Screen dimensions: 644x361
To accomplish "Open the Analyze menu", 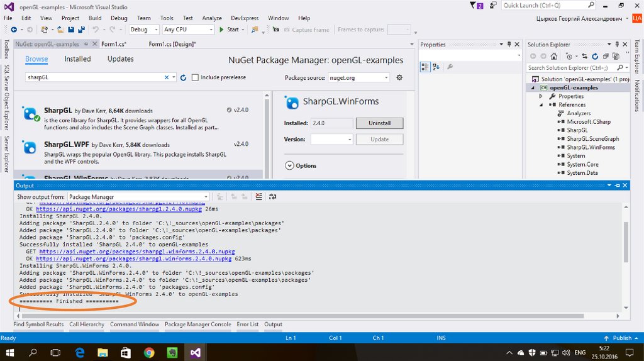I will pyautogui.click(x=212, y=18).
